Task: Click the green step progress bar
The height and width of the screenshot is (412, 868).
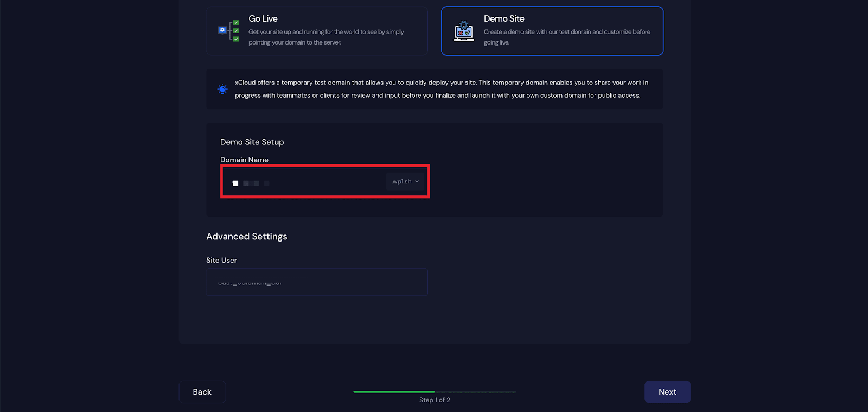Action: [394, 391]
